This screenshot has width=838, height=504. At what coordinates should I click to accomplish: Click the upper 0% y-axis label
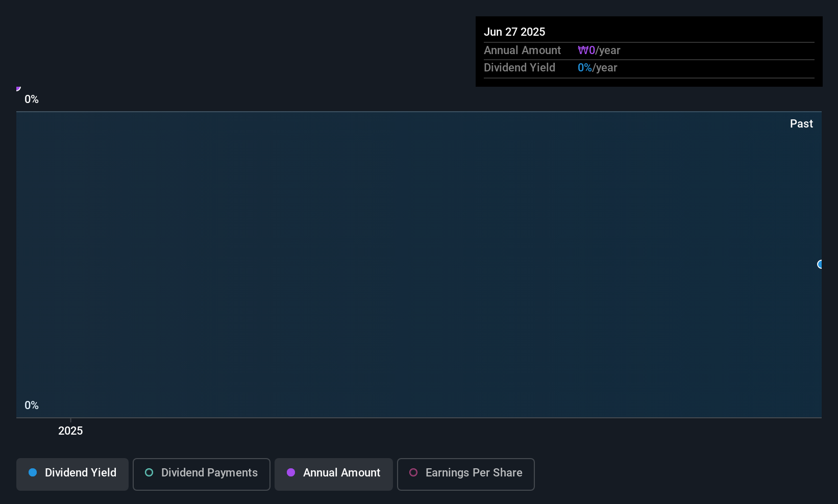pos(32,99)
